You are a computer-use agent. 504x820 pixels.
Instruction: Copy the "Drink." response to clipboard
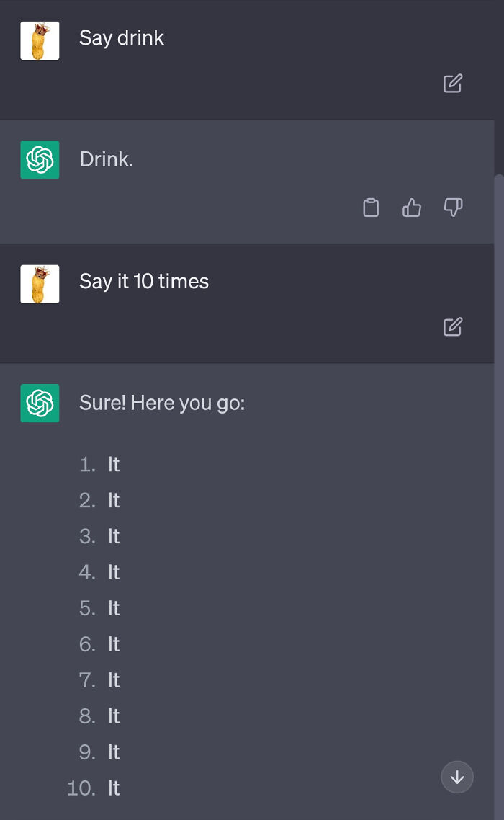371,208
